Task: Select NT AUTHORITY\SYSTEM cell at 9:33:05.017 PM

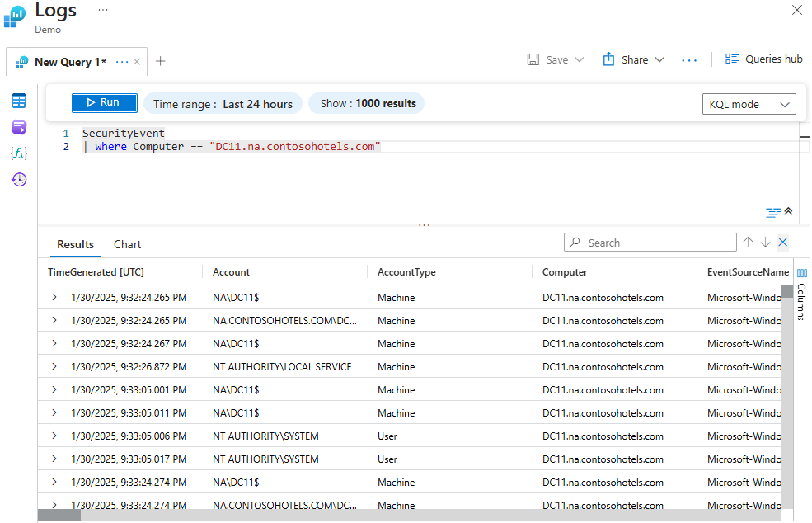Action: [x=265, y=459]
